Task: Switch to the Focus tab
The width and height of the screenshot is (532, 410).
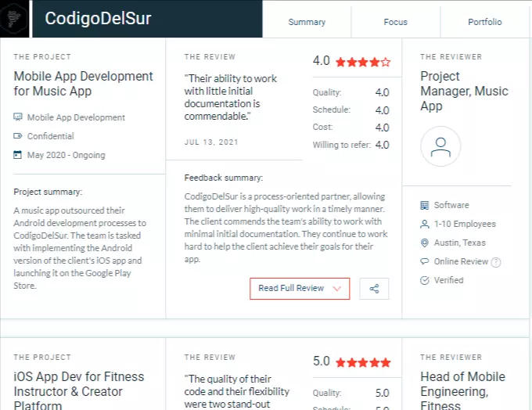Action: [396, 22]
